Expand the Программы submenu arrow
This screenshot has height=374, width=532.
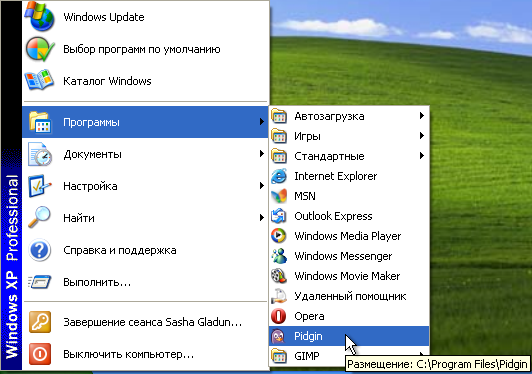(x=262, y=121)
